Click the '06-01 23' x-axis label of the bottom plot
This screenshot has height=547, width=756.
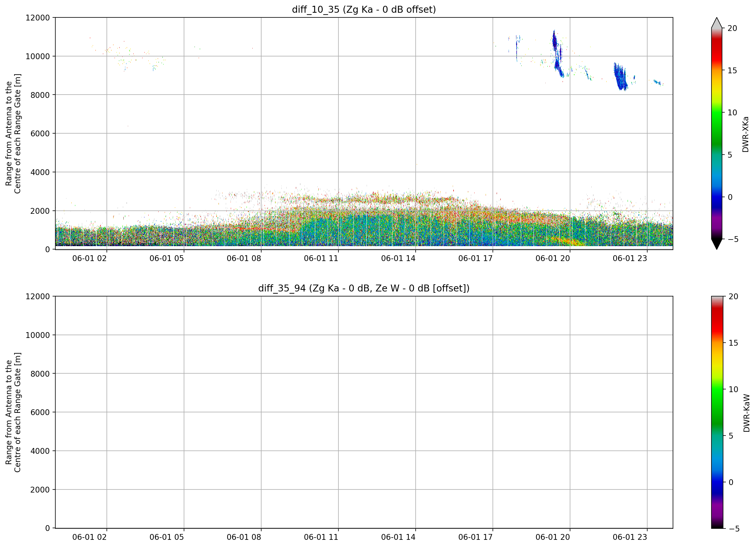point(630,537)
